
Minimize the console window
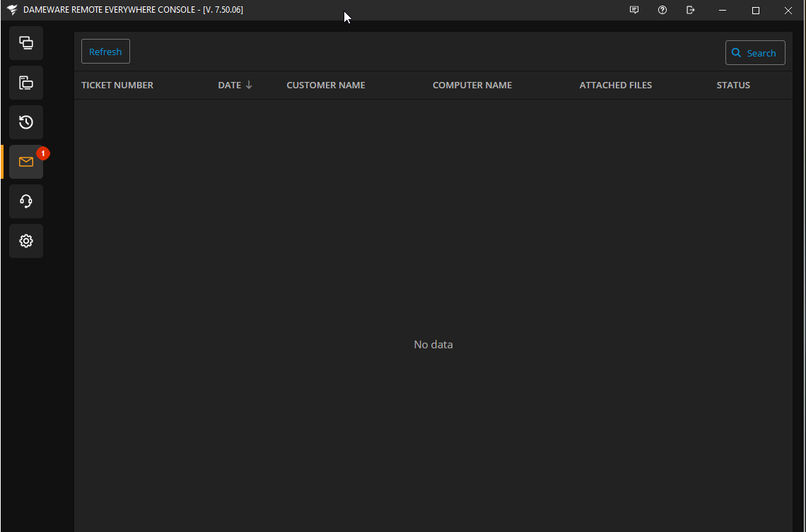(x=723, y=11)
